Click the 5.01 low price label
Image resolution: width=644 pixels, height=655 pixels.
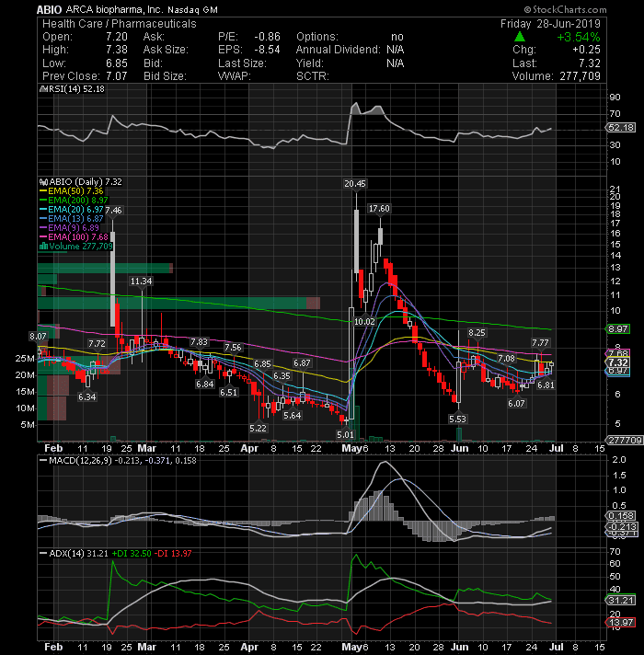[345, 434]
